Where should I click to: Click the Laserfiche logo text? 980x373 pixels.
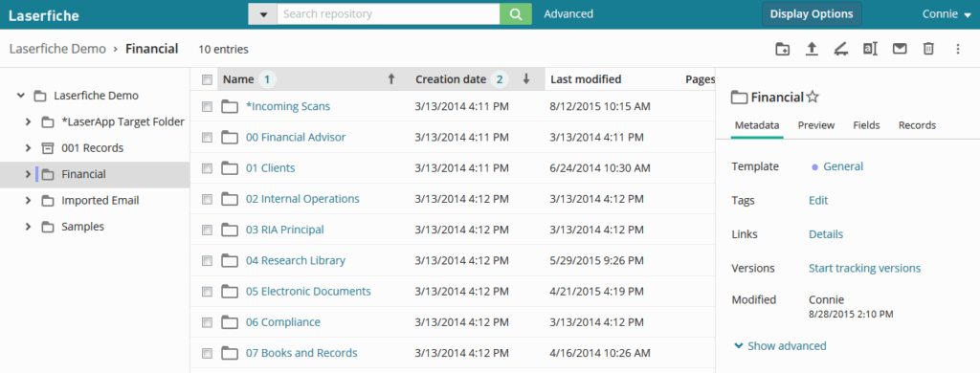(x=44, y=15)
